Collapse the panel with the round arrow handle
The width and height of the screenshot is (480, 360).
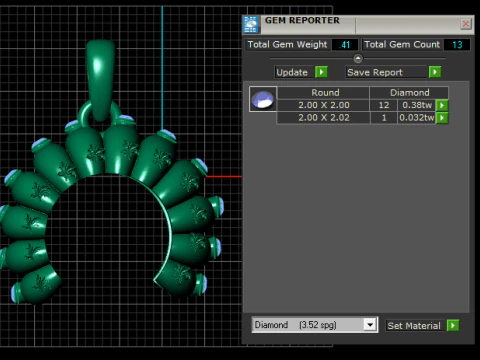coord(358,59)
